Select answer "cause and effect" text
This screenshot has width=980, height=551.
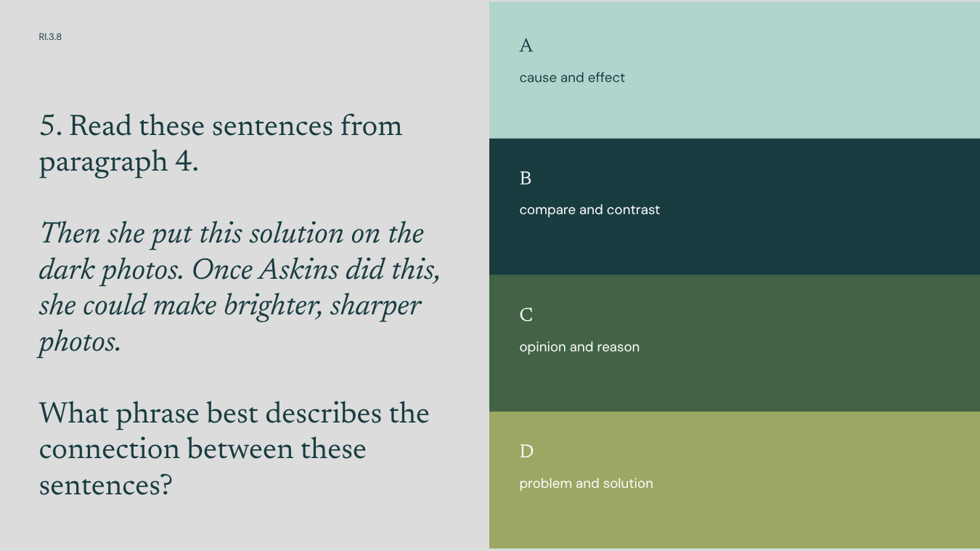click(x=572, y=78)
